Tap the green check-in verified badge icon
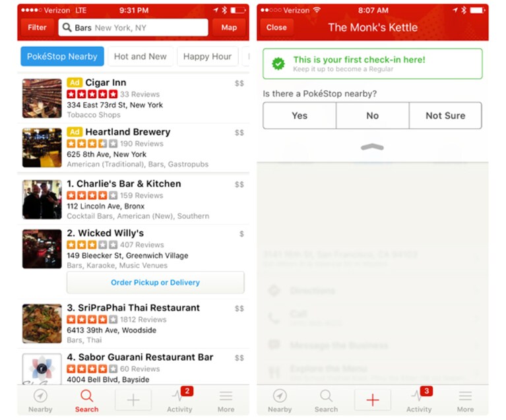The height and width of the screenshot is (420, 506). [278, 64]
